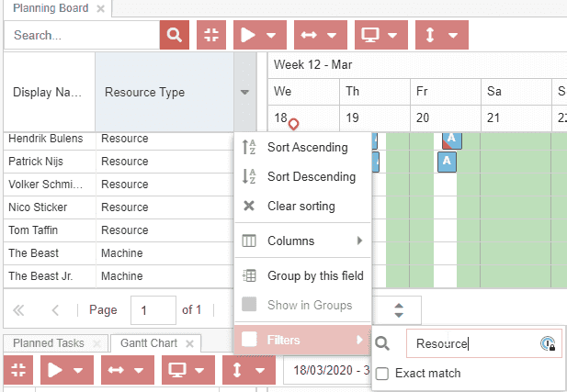Image resolution: width=567 pixels, height=392 pixels.
Task: Click the collapse icon in top toolbar
Action: point(211,35)
